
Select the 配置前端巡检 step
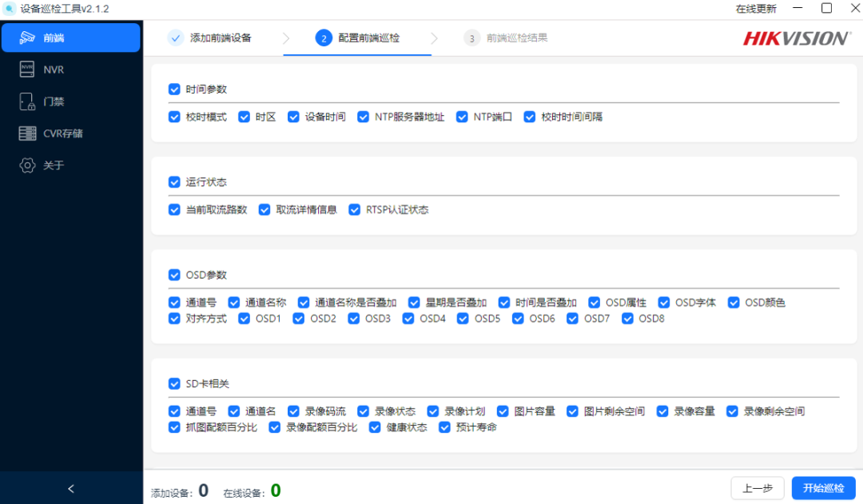(x=368, y=38)
